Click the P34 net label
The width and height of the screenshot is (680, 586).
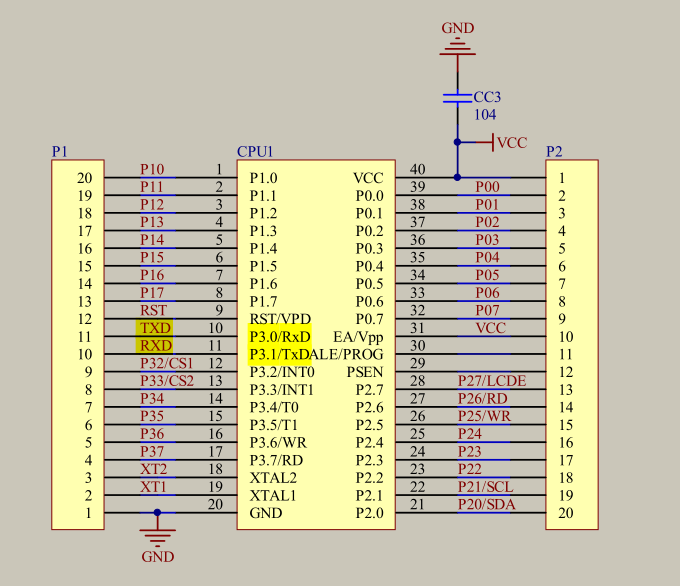click(152, 398)
